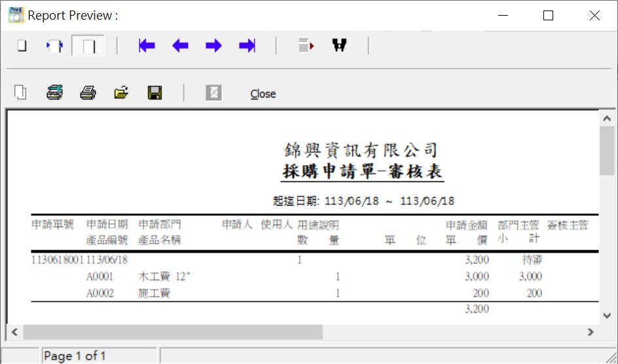Click the horizontal scrollbar thumb
This screenshot has width=618, height=364.
click(173, 332)
